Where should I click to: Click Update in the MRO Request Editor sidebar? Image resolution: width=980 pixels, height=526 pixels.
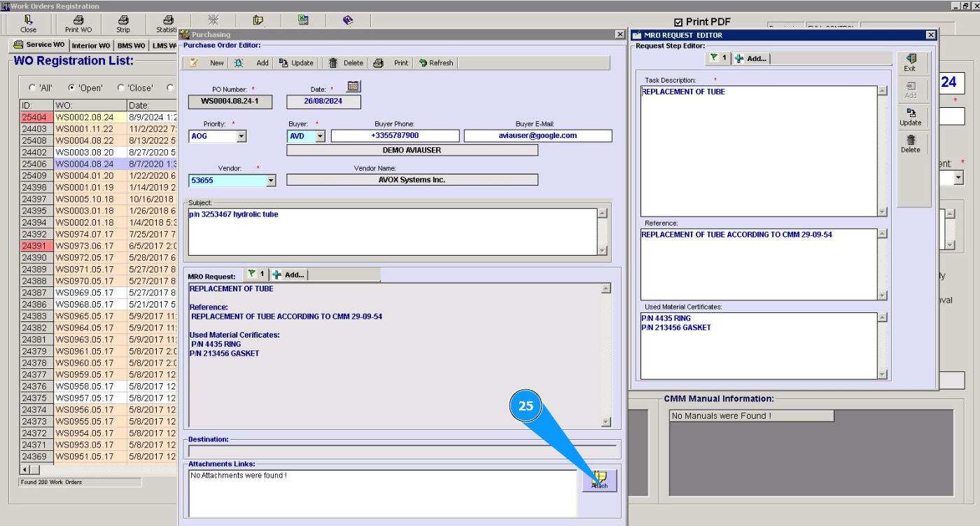click(910, 117)
